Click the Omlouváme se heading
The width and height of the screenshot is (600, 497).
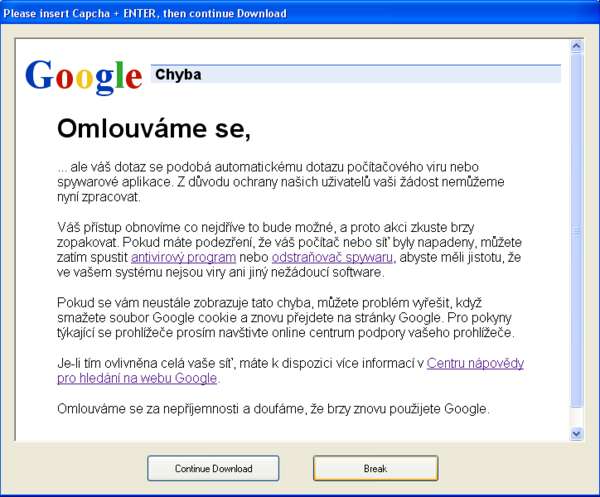pos(154,129)
